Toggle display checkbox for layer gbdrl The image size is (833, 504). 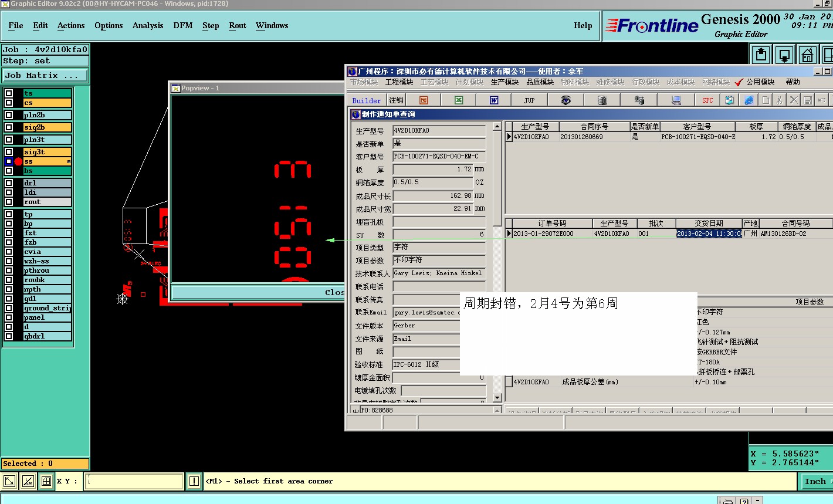(x=9, y=336)
